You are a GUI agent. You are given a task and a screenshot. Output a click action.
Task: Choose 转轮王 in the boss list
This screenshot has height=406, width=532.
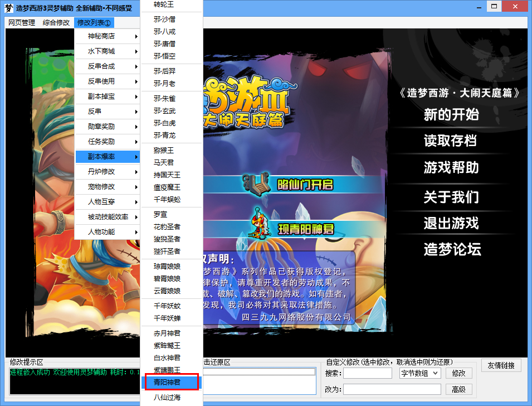172,4
